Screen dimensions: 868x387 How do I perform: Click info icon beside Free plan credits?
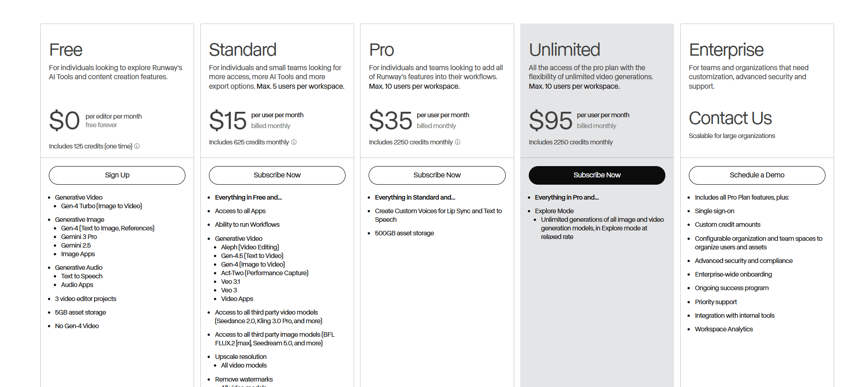pos(137,146)
